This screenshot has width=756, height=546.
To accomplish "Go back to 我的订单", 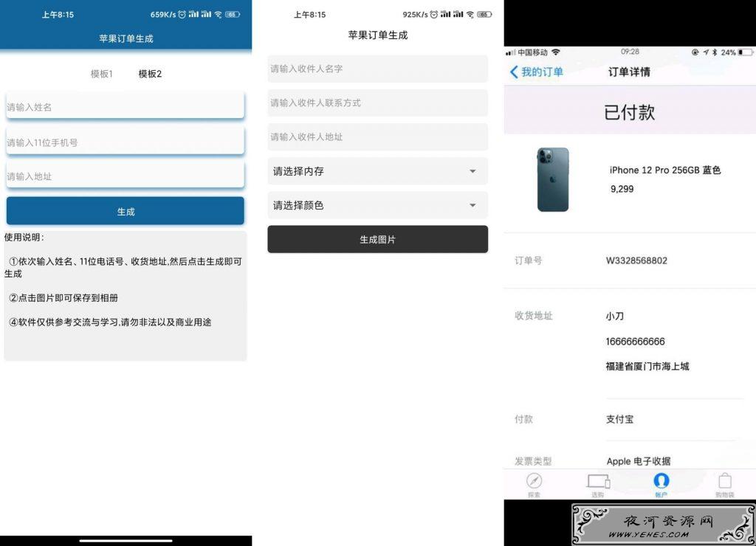I will [x=536, y=72].
